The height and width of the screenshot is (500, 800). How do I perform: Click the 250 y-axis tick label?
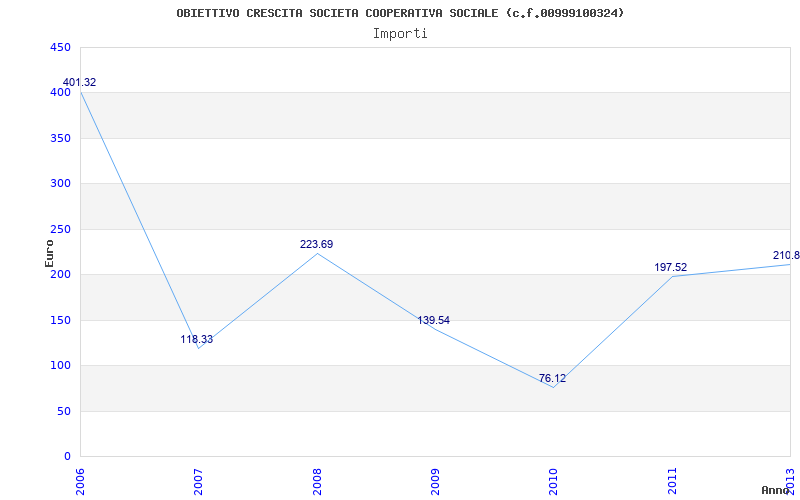tap(60, 229)
